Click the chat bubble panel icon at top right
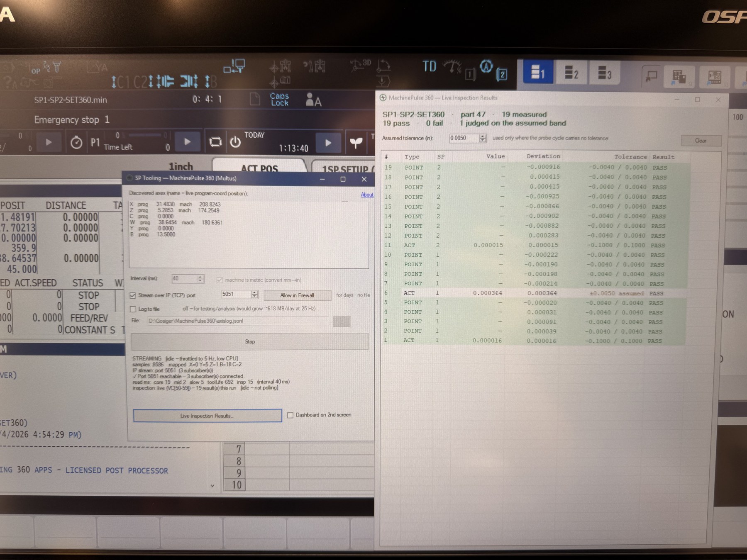This screenshot has height=560, width=747. [x=652, y=76]
